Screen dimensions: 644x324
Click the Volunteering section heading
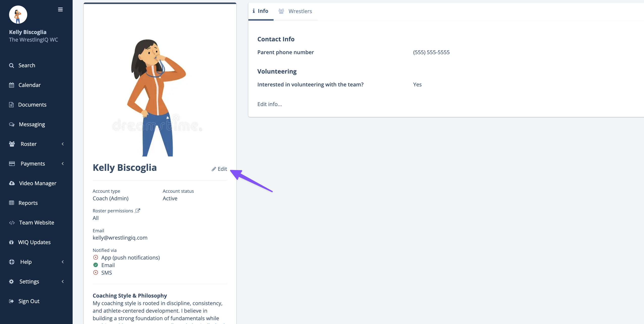click(277, 71)
